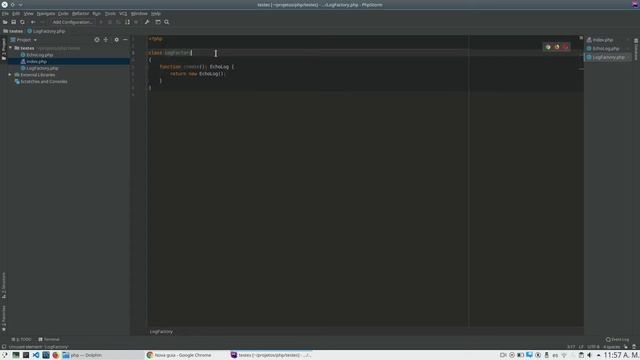Click the testes breadcrumb in navigation bar
The image size is (640, 360).
tap(13, 31)
